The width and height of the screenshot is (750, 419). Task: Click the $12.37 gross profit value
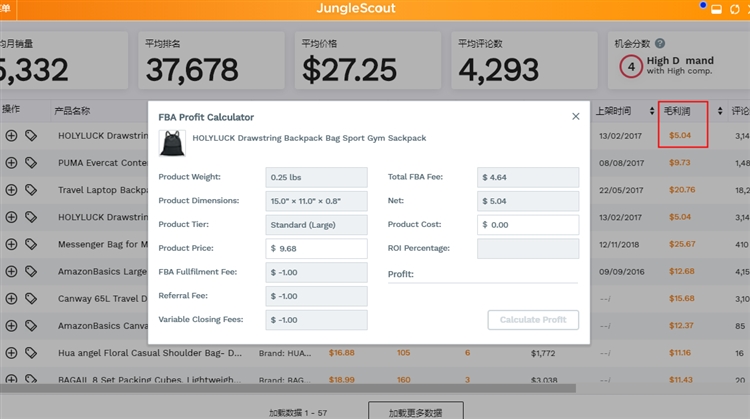pyautogui.click(x=681, y=325)
